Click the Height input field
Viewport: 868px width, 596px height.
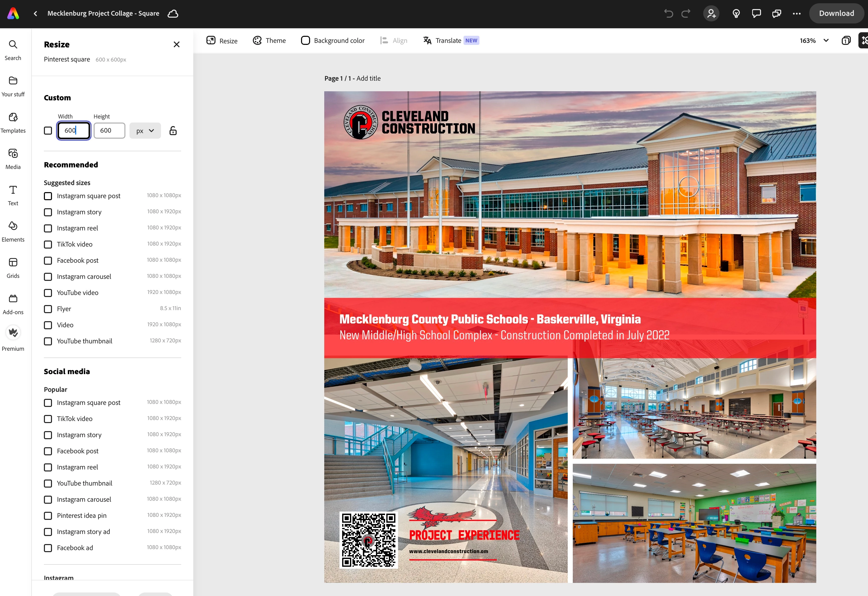coord(109,131)
